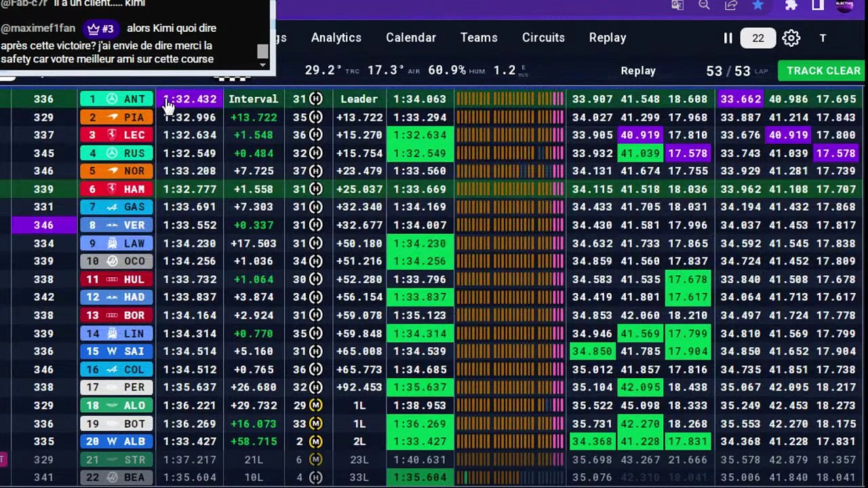
Task: Select the LIN driver badge
Action: tap(117, 333)
